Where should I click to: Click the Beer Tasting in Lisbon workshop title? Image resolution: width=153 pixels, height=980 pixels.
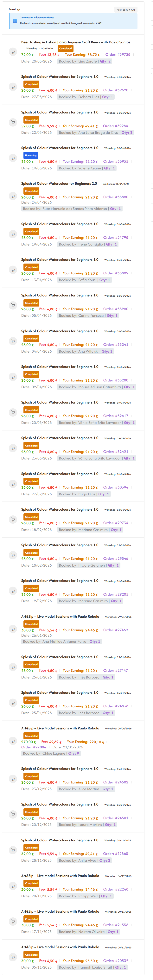76,42
